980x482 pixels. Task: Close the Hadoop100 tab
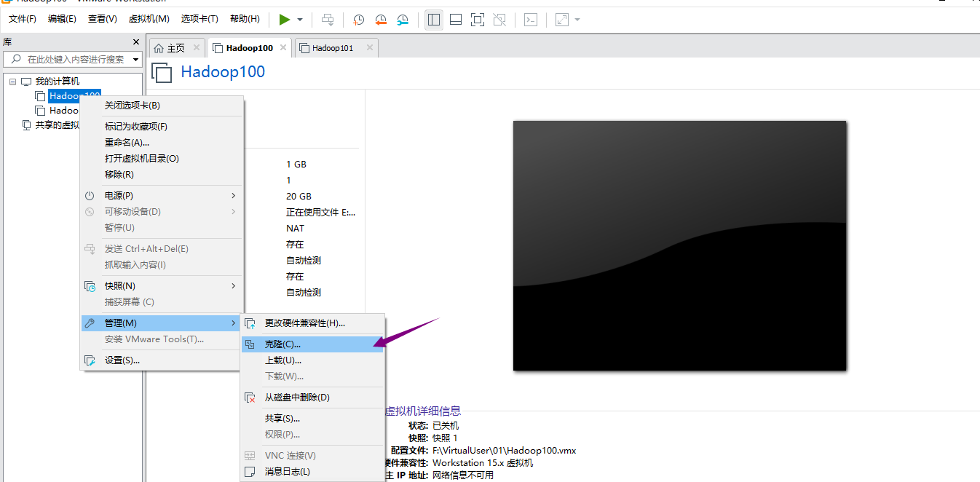(x=283, y=48)
